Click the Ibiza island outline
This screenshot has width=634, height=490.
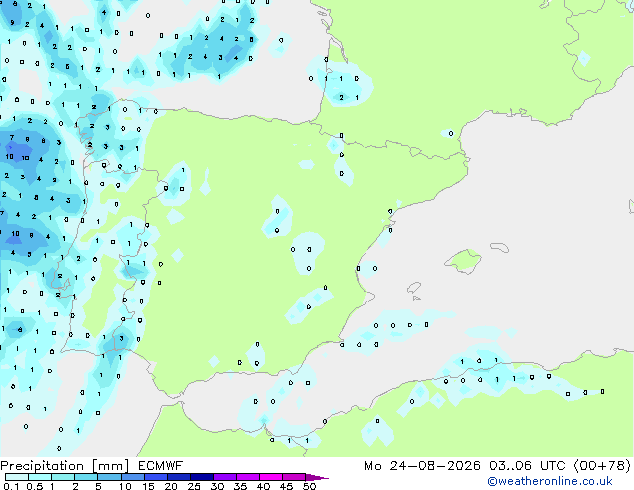(x=414, y=288)
